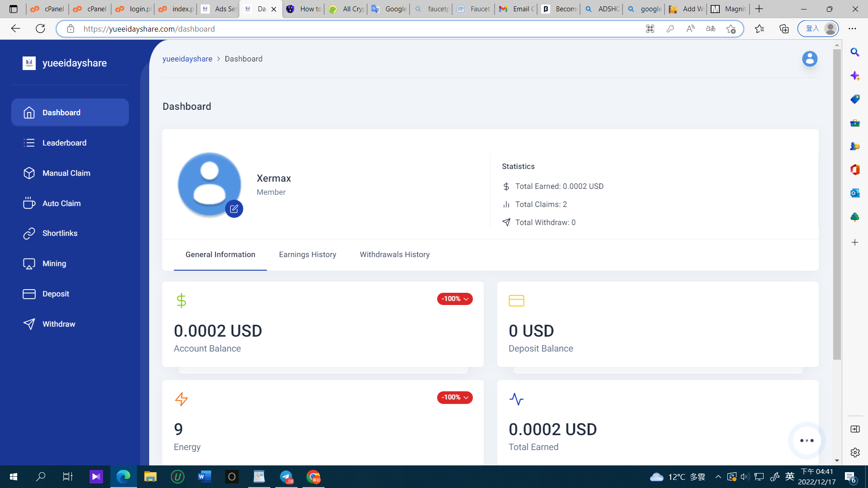Open Edge sidebar Shopping tag icon
The width and height of the screenshot is (868, 488).
855,99
